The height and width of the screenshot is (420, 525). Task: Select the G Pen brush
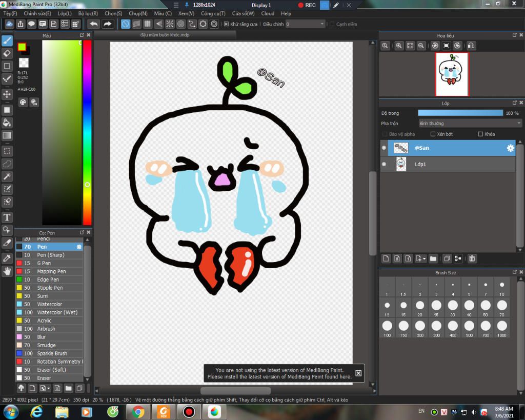[x=50, y=263]
